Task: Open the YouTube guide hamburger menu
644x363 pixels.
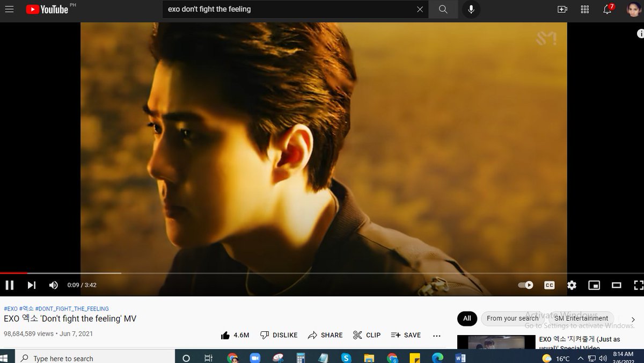Action: (9, 9)
